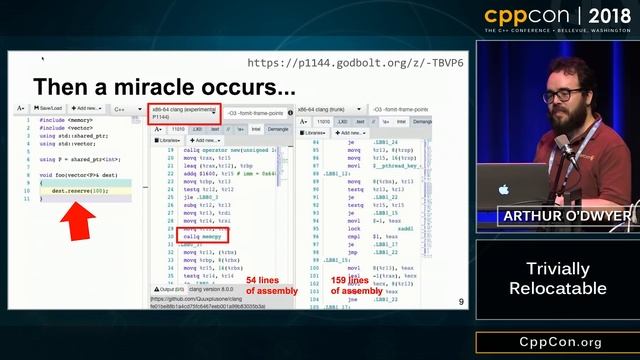Toggle the .LX0: labels filter in trunk pane

tap(342, 122)
